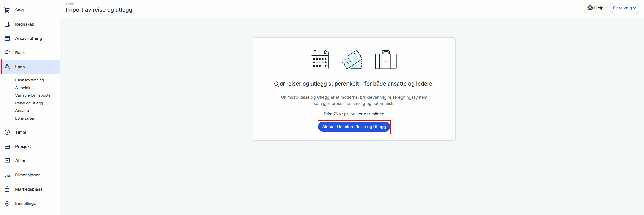Open the Salg menu
Image resolution: width=644 pixels, height=215 pixels.
click(x=19, y=10)
